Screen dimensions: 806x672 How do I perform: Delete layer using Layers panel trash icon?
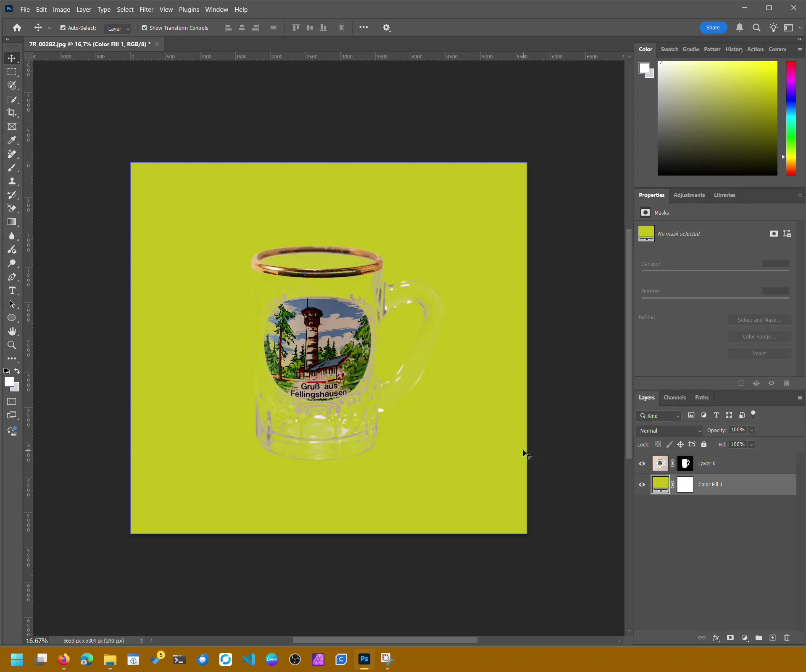[787, 638]
